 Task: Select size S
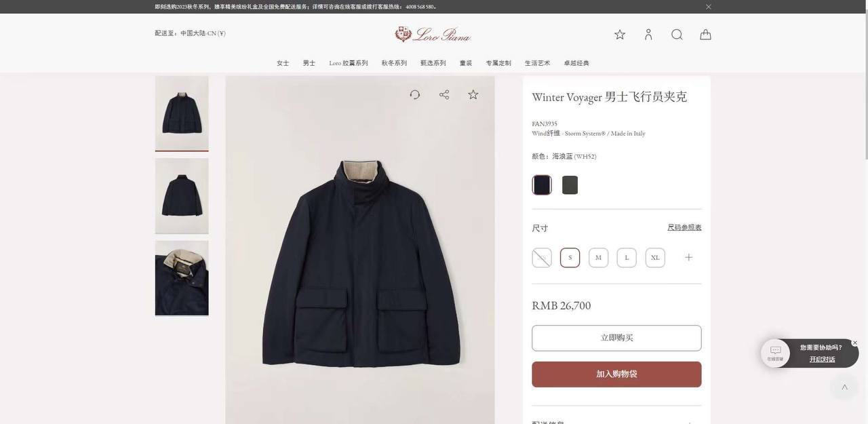pyautogui.click(x=570, y=258)
